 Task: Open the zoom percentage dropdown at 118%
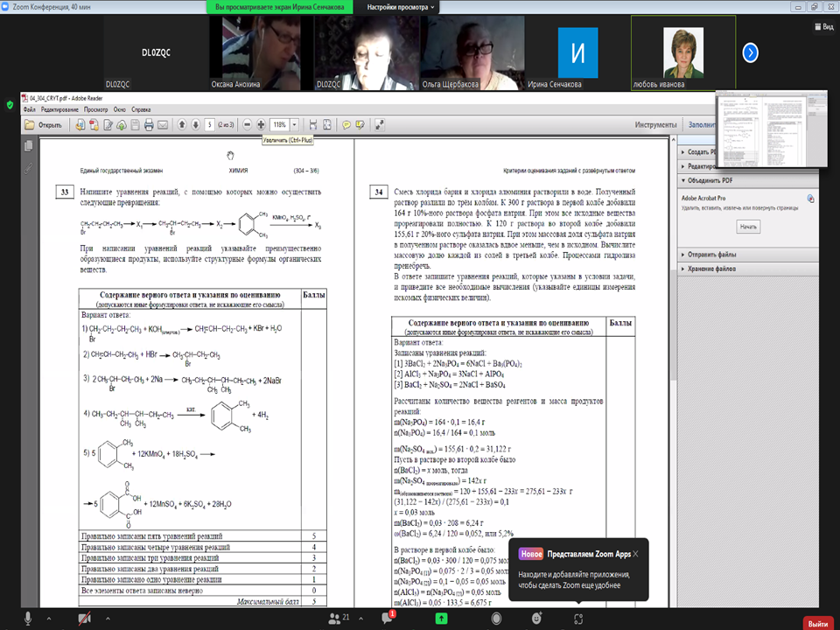click(295, 125)
